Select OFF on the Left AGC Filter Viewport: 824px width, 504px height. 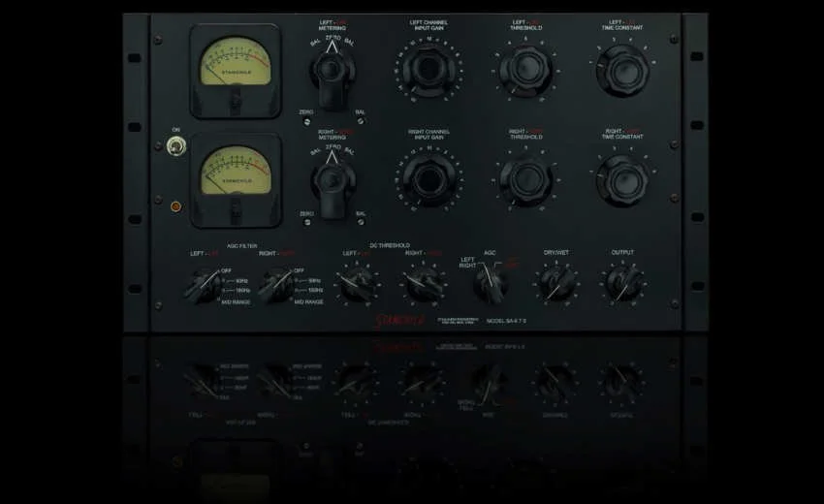226,270
